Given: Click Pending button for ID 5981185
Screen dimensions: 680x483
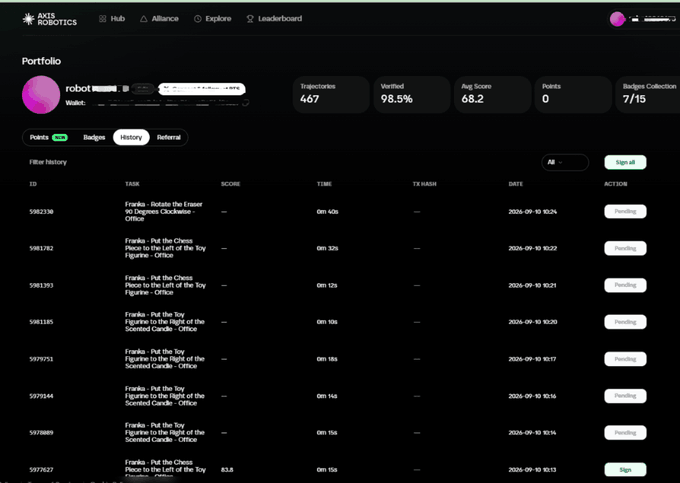Looking at the screenshot, I should [x=625, y=322].
